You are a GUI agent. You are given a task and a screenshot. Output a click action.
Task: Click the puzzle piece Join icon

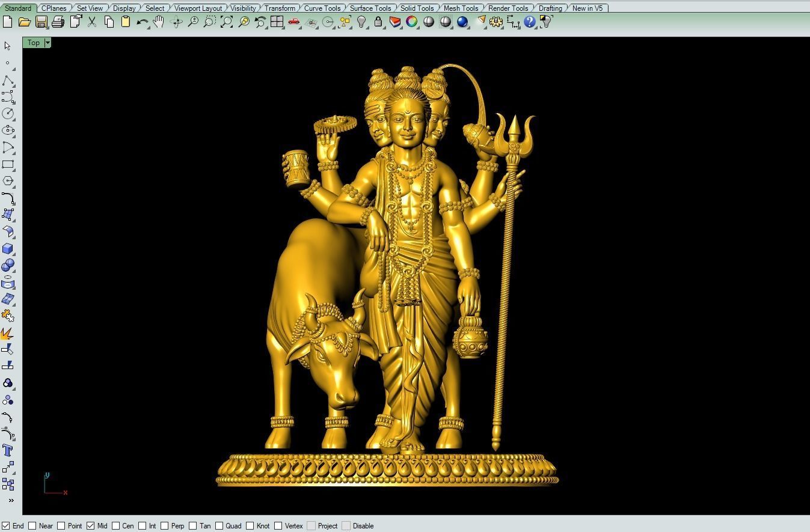click(8, 316)
